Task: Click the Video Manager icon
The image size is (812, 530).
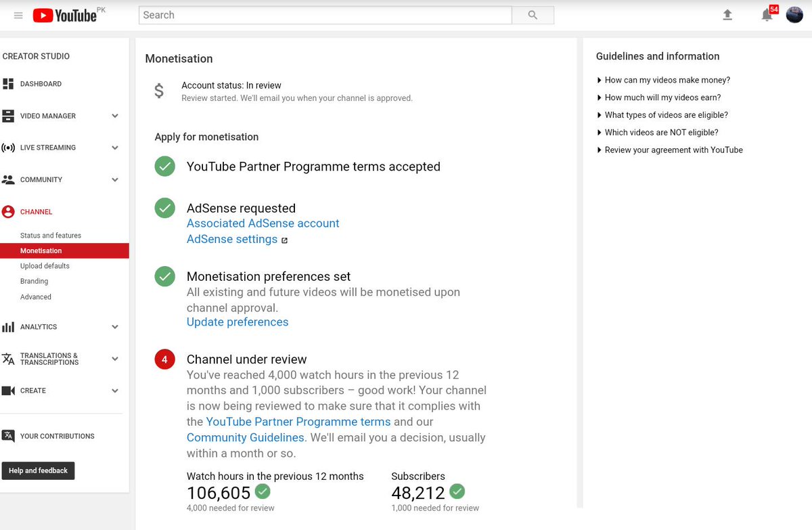Action: tap(8, 116)
